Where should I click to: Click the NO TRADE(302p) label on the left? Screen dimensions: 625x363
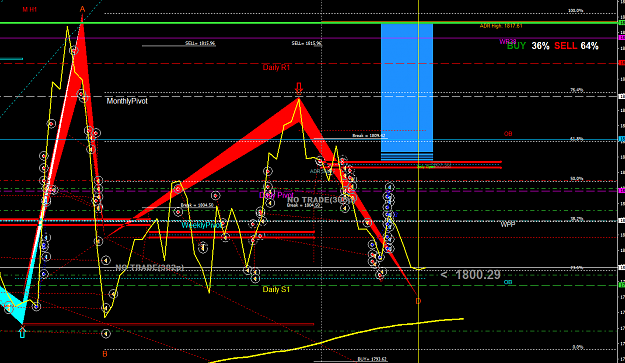(150, 268)
